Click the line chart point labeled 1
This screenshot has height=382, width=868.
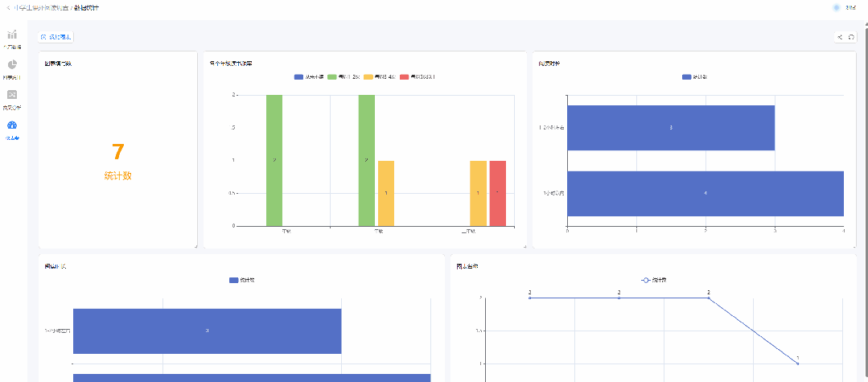(x=798, y=364)
